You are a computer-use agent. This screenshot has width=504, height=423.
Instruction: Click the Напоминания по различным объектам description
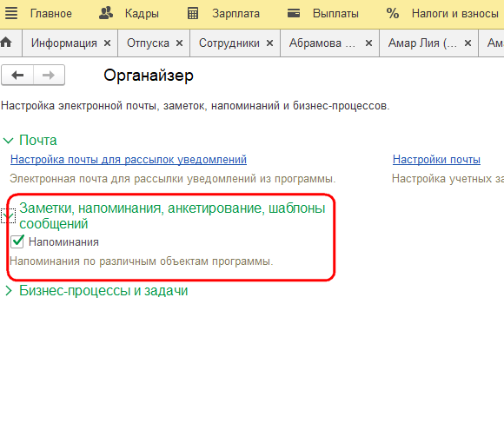142,261
